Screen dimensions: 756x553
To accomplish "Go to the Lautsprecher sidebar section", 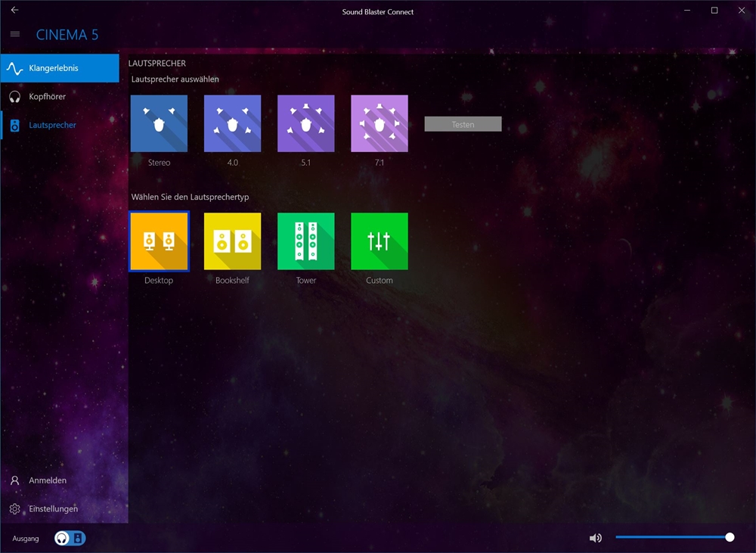I will click(x=60, y=125).
